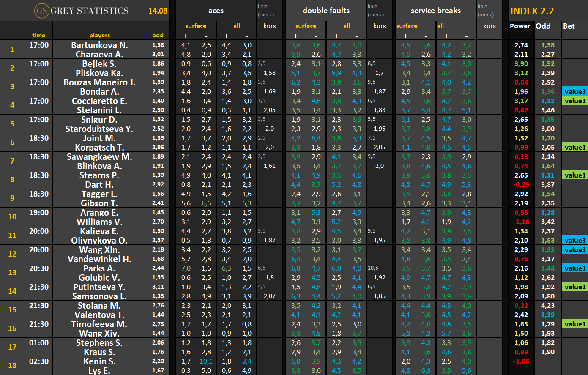This screenshot has width=588, height=375.
Task: Select the Power column header
Action: pos(520,26)
